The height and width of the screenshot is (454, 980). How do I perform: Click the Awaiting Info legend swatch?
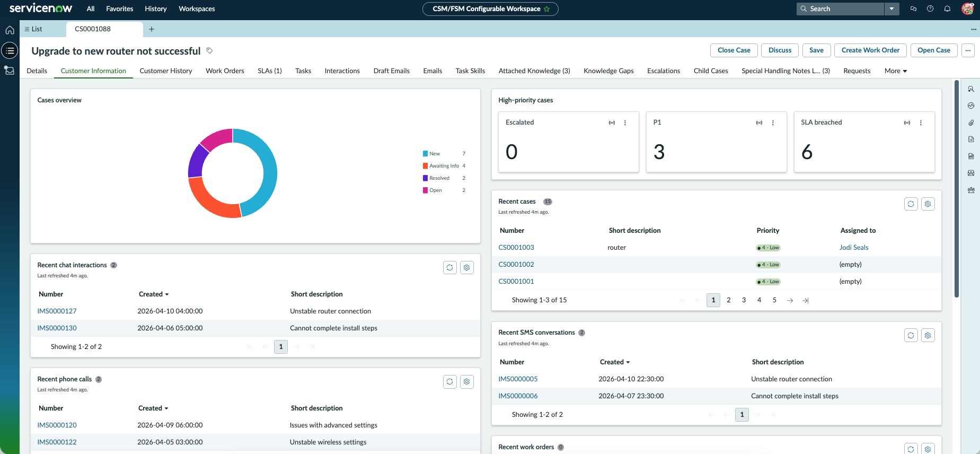425,166
